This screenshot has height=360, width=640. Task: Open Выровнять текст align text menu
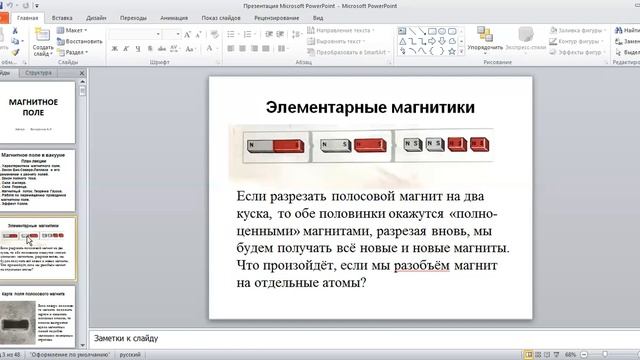(336, 41)
